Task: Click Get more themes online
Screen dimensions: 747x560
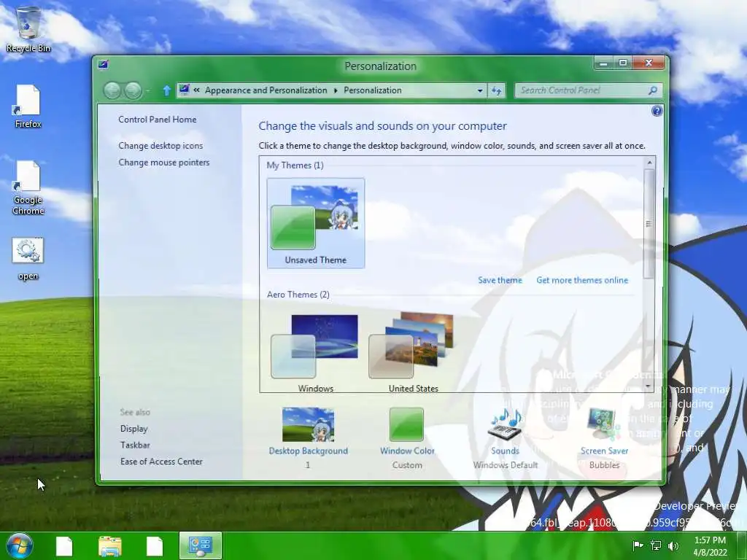Action: tap(582, 280)
